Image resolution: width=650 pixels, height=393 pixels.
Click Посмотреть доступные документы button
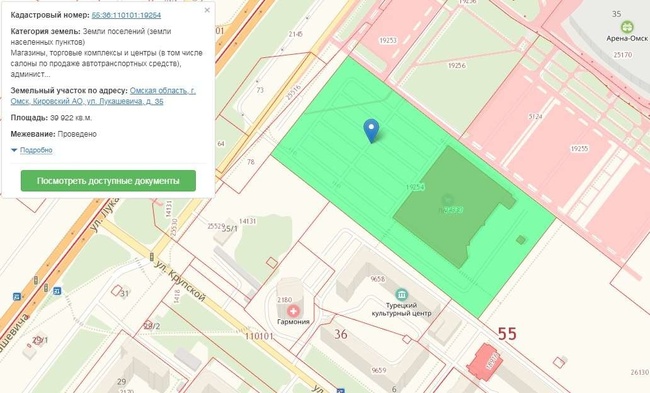pyautogui.click(x=108, y=181)
